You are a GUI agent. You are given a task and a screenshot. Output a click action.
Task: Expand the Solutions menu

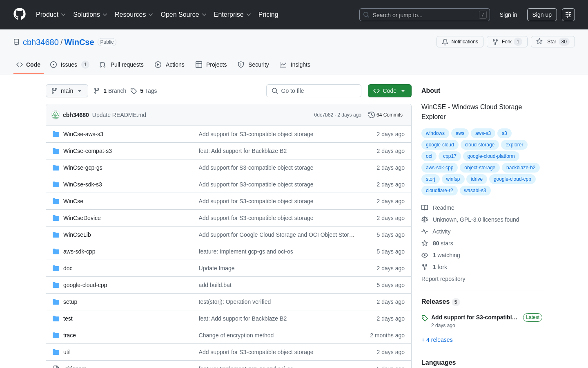pos(90,15)
